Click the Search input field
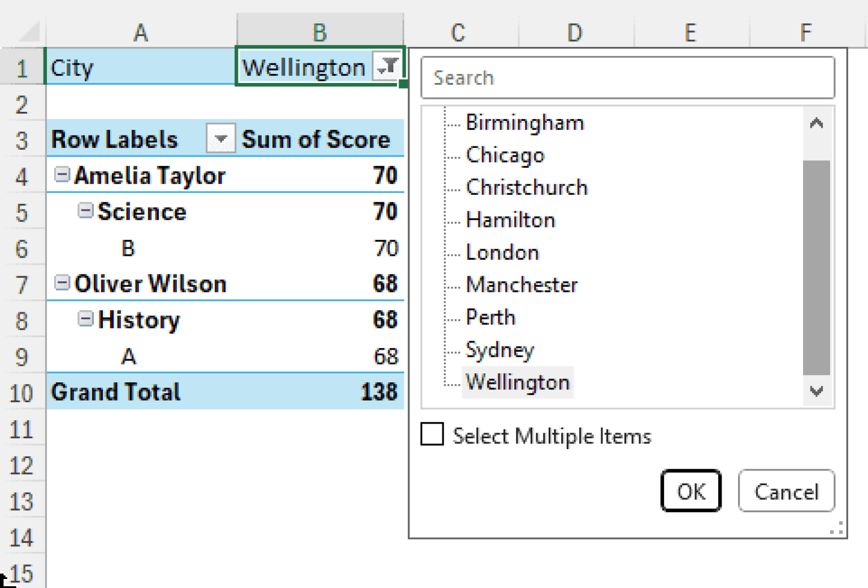The height and width of the screenshot is (588, 868). click(627, 78)
